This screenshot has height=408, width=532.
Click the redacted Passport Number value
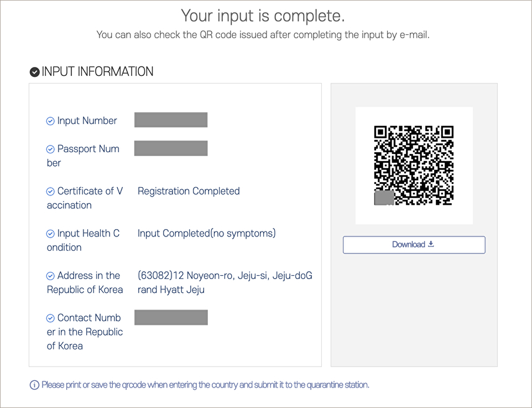[171, 148]
